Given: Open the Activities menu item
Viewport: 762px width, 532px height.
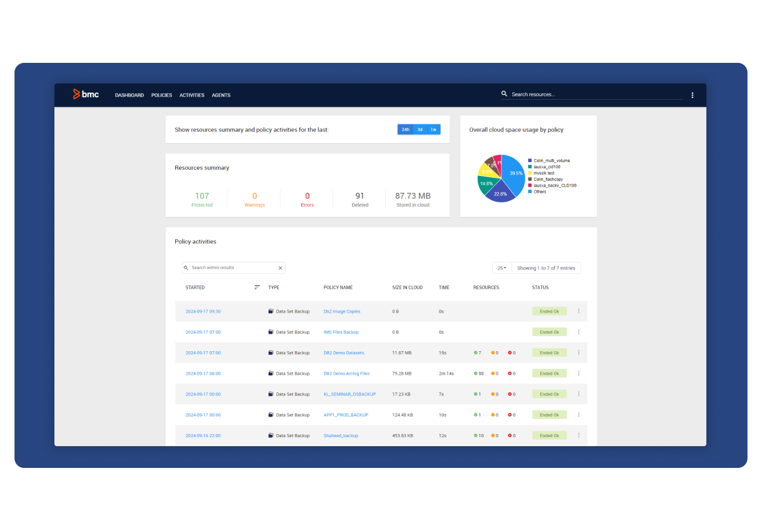Looking at the screenshot, I should (192, 95).
